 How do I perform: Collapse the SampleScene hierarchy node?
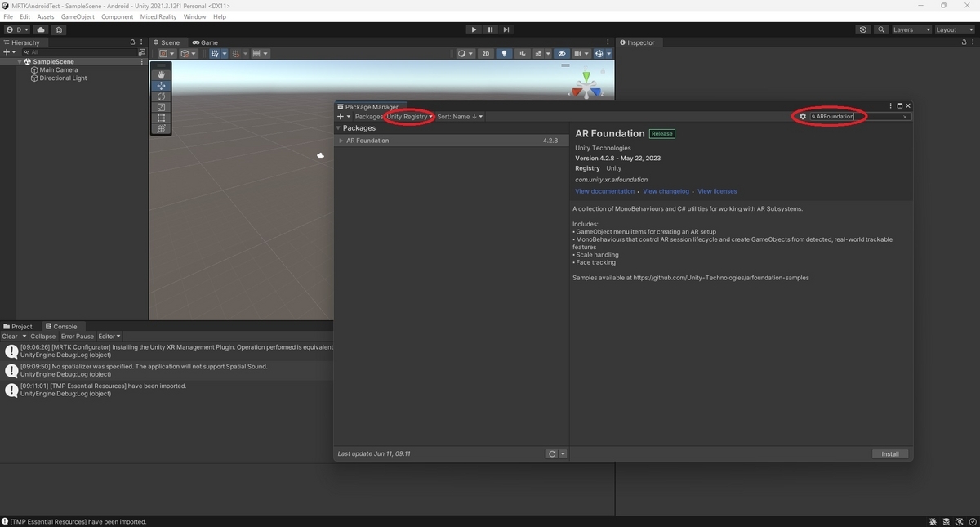click(20, 61)
